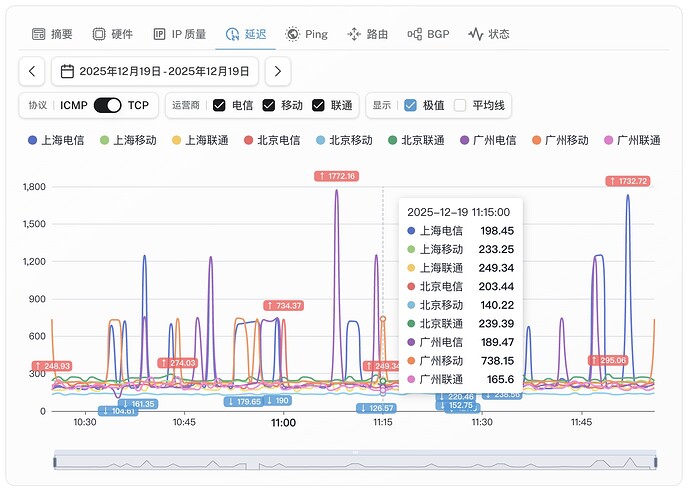Click the 1772.16 maximum marker
The height and width of the screenshot is (493, 690).
pos(337,176)
